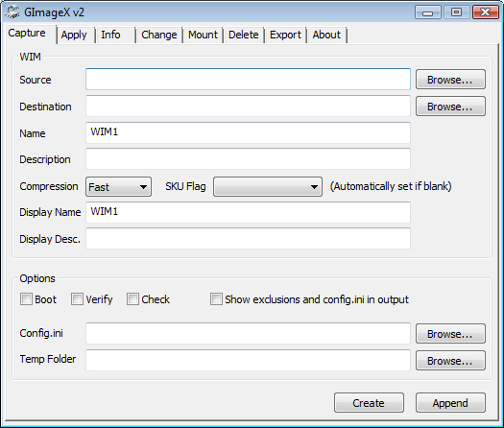This screenshot has width=504, height=428.
Task: Browse for the Temp Folder
Action: tap(450, 361)
